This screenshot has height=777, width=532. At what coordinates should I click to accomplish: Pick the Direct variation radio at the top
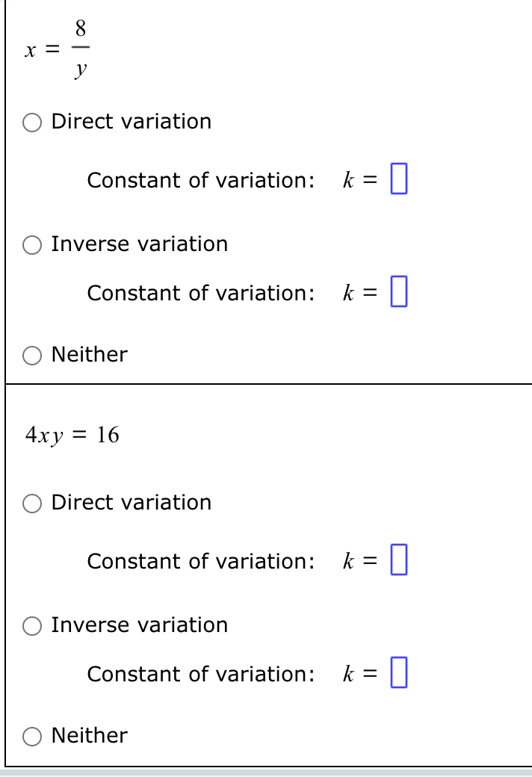pyautogui.click(x=33, y=123)
